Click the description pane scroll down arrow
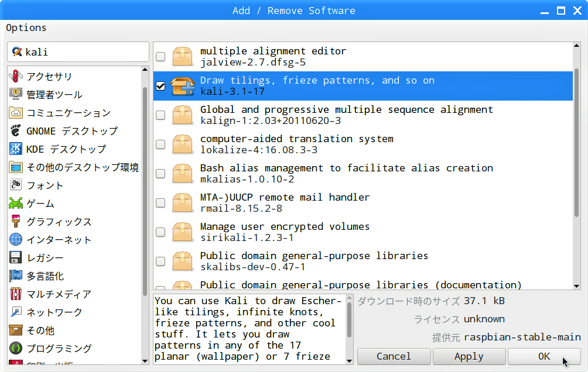 click(x=350, y=361)
